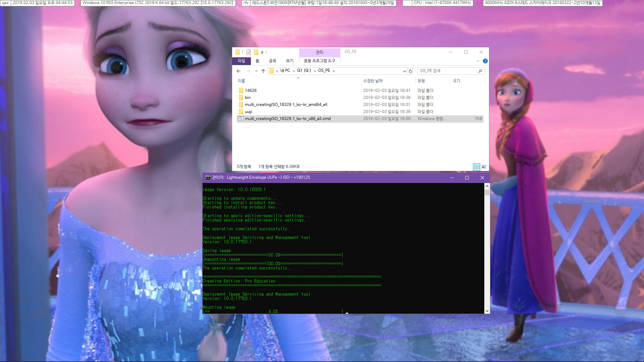Open quick access toolbar customize dropdown

tap(262, 52)
